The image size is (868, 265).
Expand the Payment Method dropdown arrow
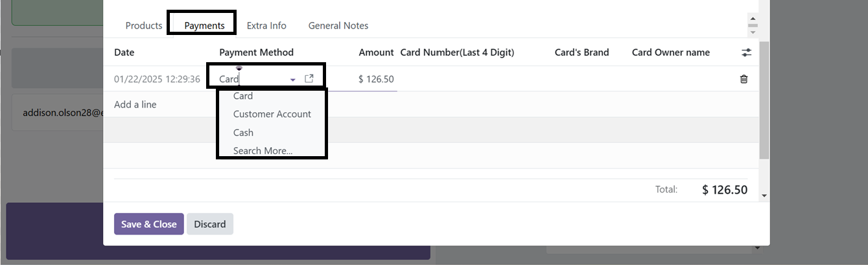(x=293, y=79)
